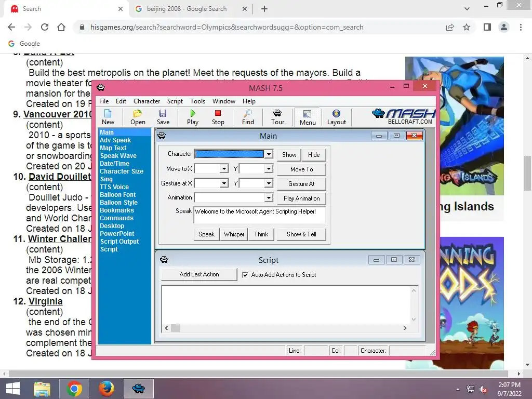Open the Virginia search result link
The image size is (532, 399).
46,301
